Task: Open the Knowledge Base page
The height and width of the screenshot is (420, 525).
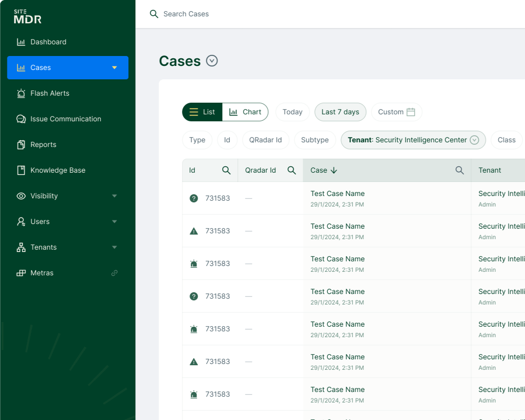Action: [58, 170]
